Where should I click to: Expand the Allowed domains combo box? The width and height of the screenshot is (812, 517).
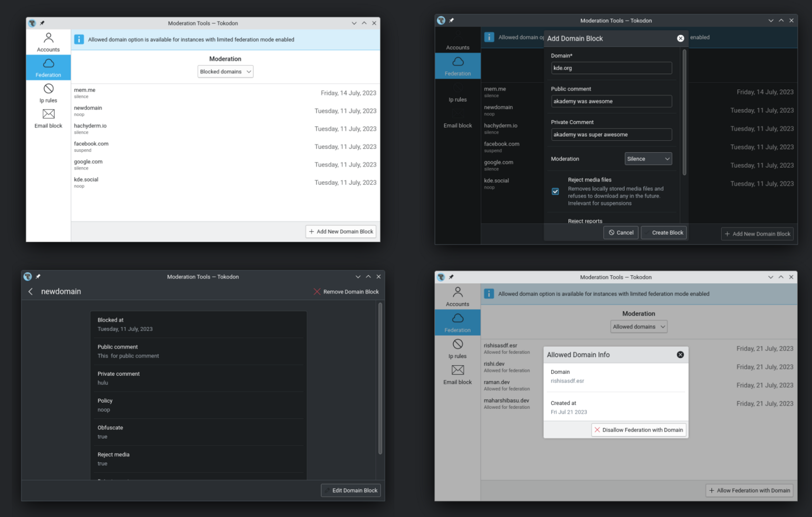[638, 327]
